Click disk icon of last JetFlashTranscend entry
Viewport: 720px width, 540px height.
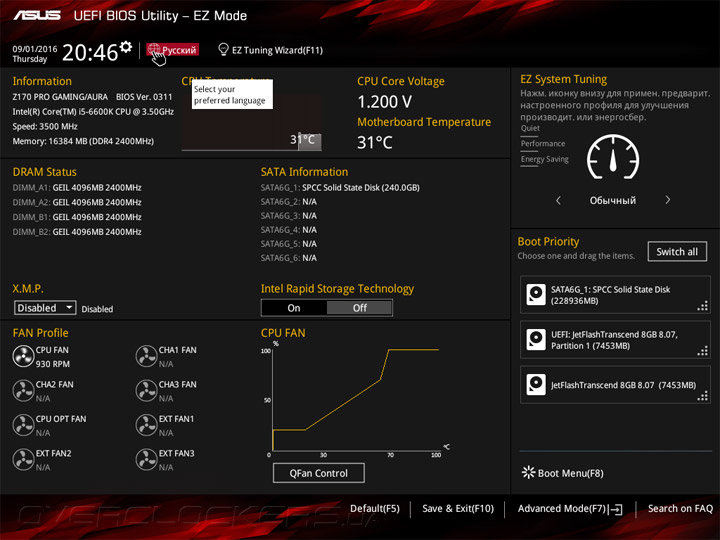point(536,385)
